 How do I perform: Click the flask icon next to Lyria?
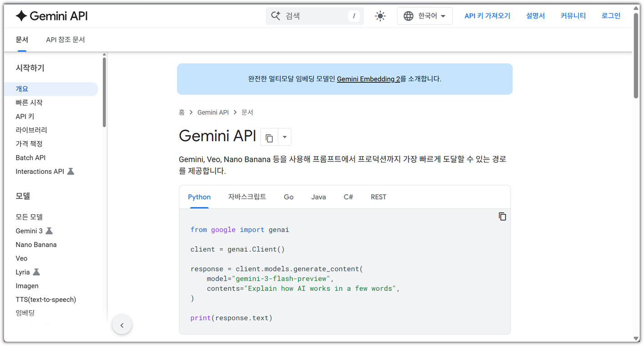pyautogui.click(x=36, y=272)
